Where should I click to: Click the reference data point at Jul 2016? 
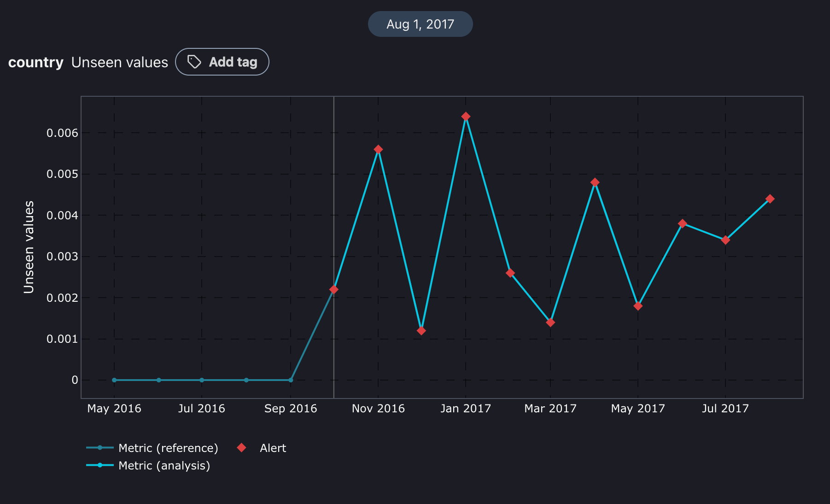202,380
